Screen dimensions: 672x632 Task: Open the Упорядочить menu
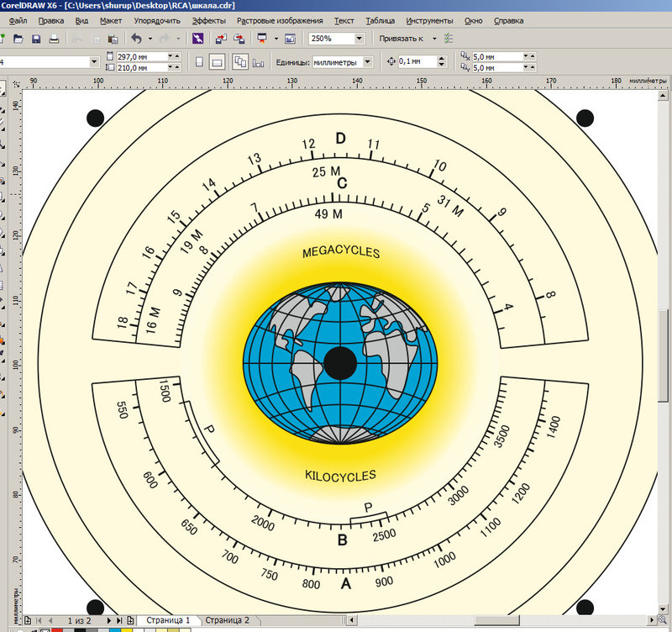tap(157, 20)
